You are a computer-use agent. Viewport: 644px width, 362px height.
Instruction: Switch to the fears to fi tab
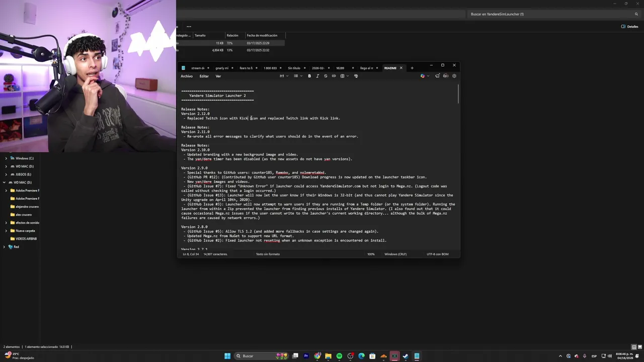(x=246, y=68)
